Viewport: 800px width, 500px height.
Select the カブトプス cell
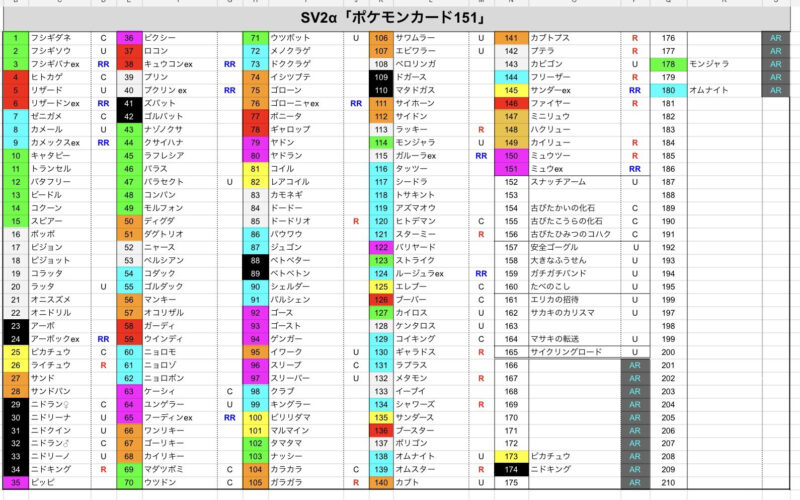[x=574, y=38]
